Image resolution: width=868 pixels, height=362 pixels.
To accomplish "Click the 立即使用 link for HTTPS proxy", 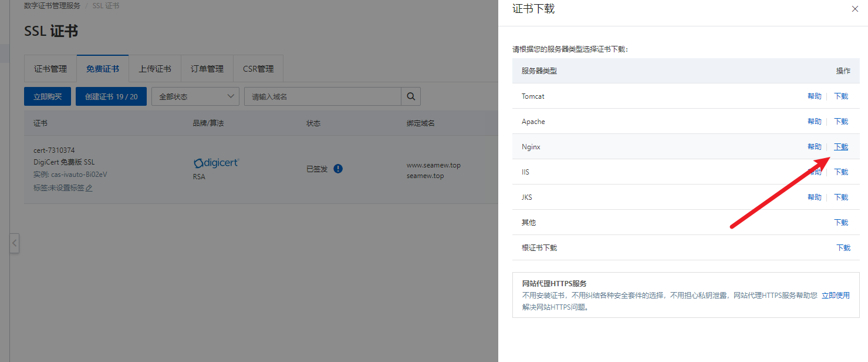I will 835,296.
